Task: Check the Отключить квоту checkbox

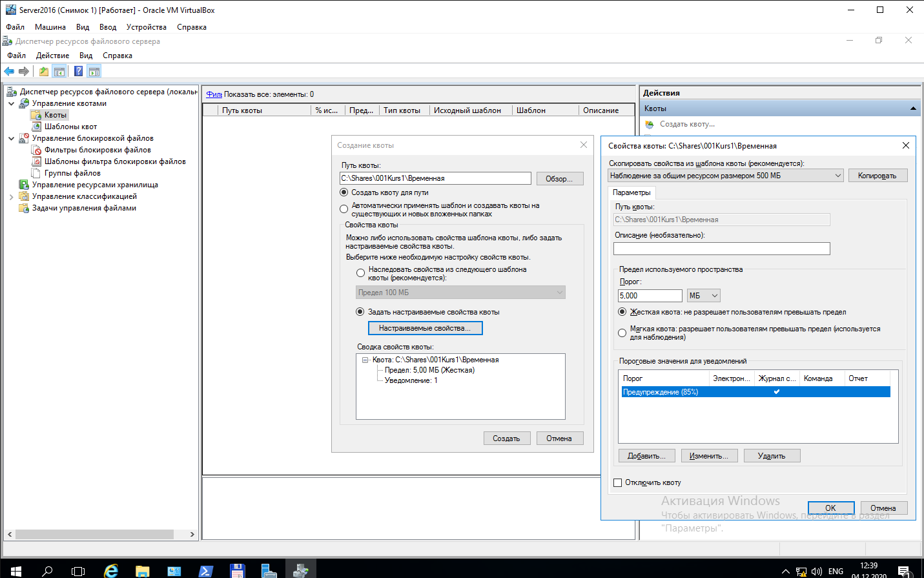Action: (618, 482)
